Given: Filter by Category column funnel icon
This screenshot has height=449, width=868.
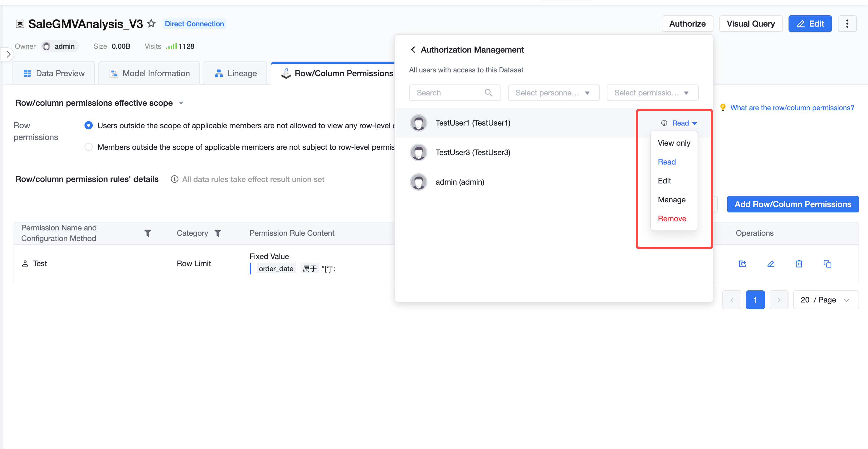Looking at the screenshot, I should click(x=218, y=233).
